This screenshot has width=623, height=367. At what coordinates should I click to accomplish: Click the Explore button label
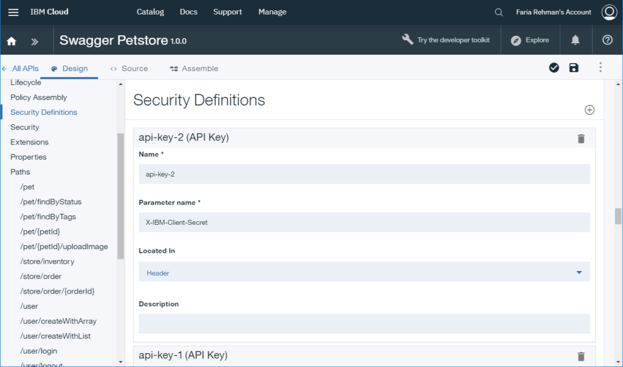click(x=537, y=40)
